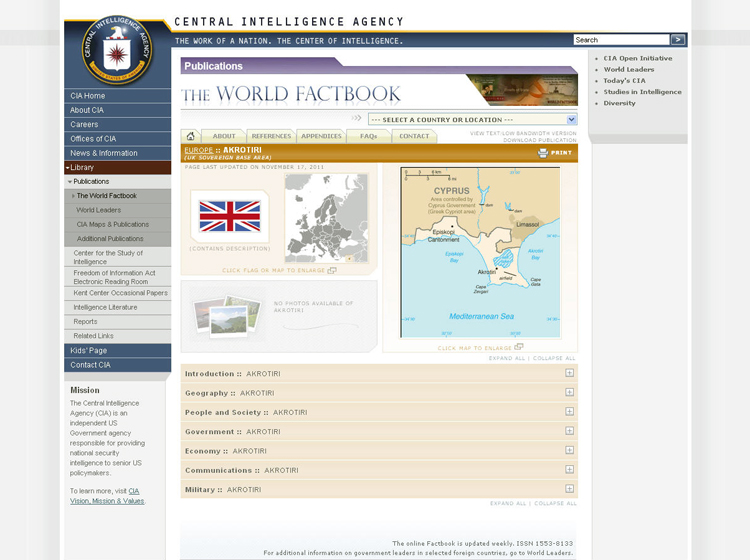Click the home icon tab

pos(190,136)
